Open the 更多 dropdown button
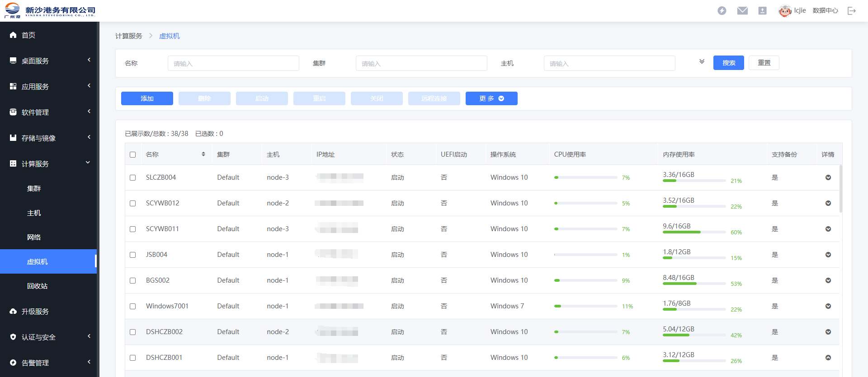This screenshot has width=868, height=377. click(x=491, y=98)
